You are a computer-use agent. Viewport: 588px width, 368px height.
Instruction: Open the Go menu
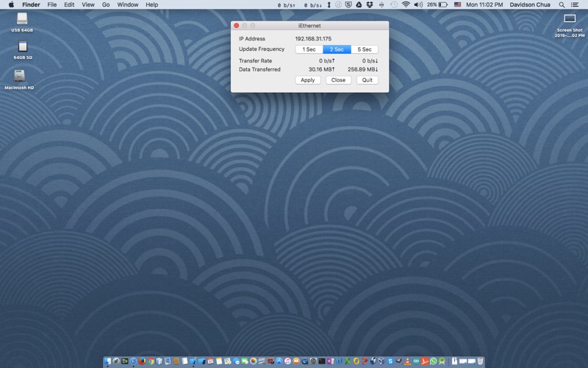point(106,4)
